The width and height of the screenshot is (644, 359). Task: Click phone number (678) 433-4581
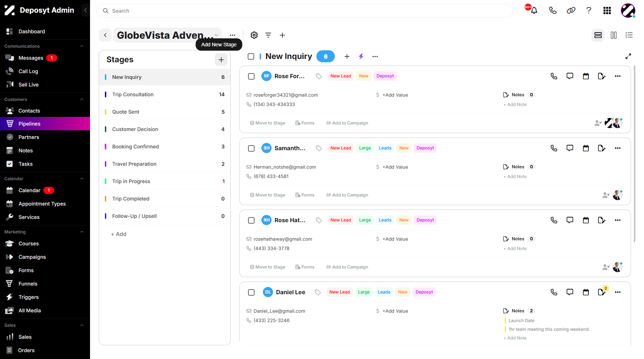pyautogui.click(x=271, y=176)
